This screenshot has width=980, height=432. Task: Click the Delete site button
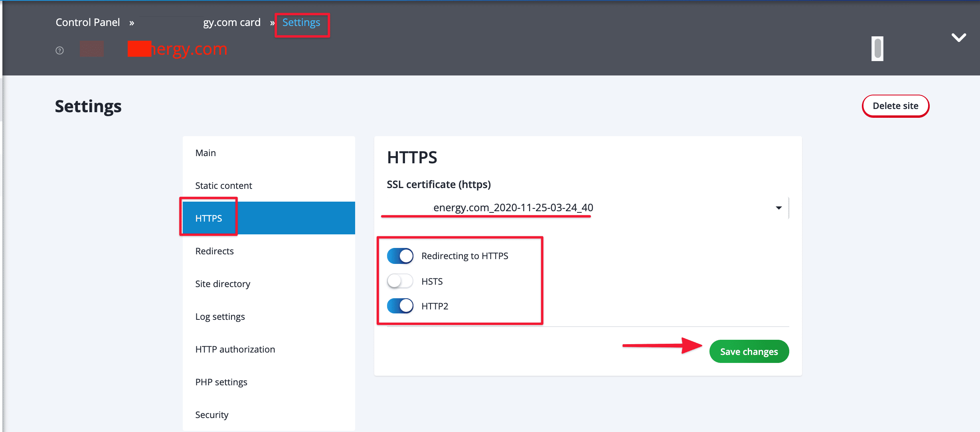point(895,106)
